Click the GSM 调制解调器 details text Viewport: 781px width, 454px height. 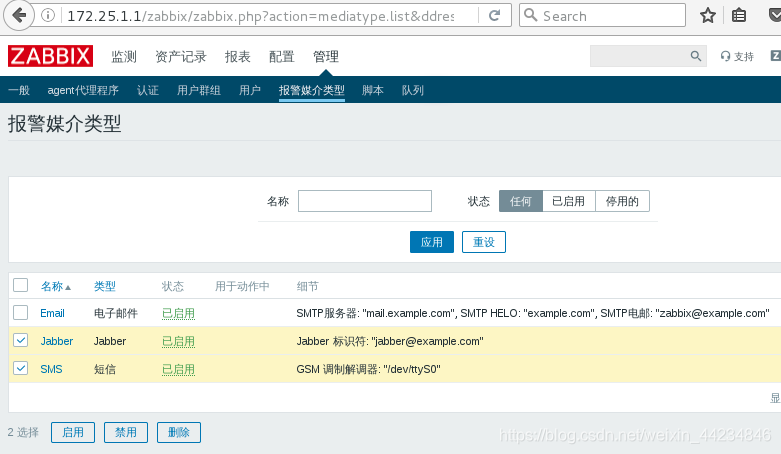tap(369, 369)
